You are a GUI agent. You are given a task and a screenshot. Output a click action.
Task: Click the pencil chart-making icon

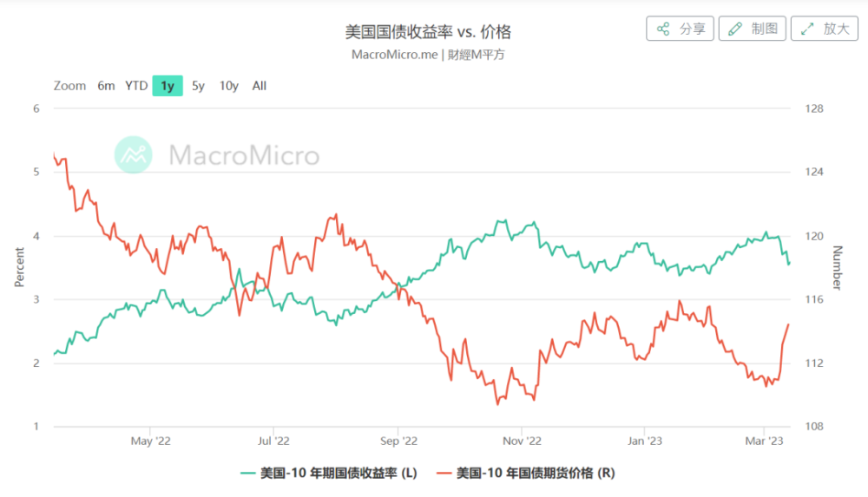point(735,29)
